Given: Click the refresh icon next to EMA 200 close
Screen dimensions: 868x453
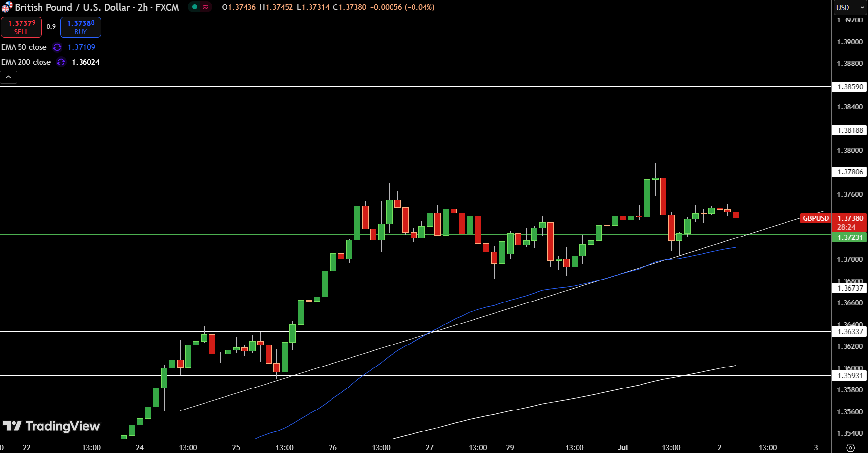Looking at the screenshot, I should [x=61, y=62].
